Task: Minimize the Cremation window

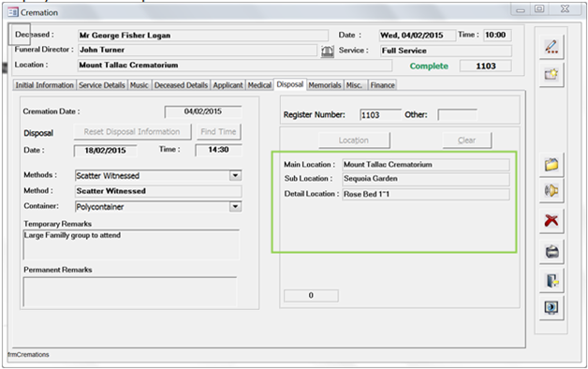Action: (x=521, y=9)
